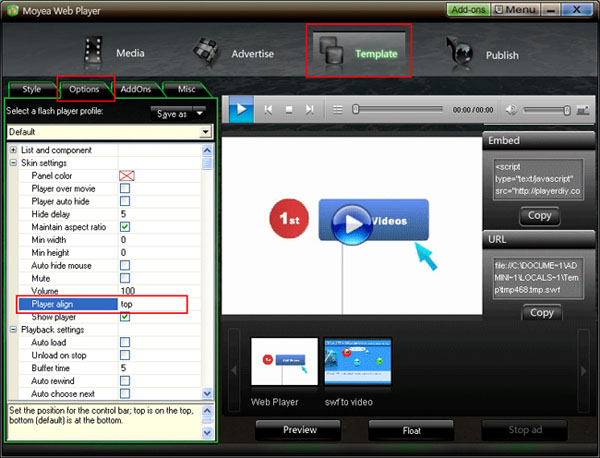This screenshot has height=458, width=600.
Task: Click the red 1st badge in the preview
Action: pyautogui.click(x=289, y=218)
